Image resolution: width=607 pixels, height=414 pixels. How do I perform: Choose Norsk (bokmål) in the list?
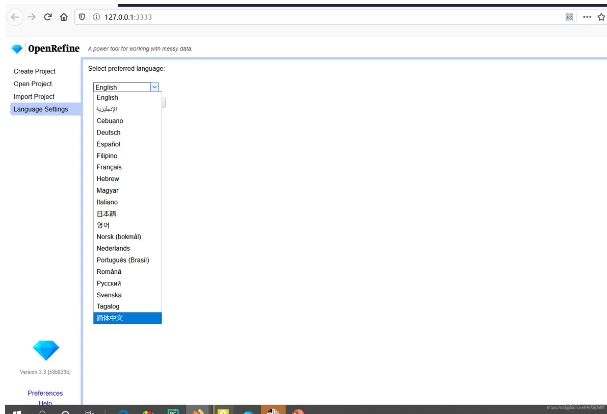tap(127, 237)
